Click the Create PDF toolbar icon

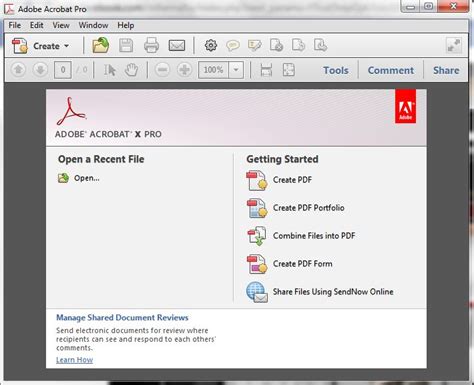[x=20, y=46]
